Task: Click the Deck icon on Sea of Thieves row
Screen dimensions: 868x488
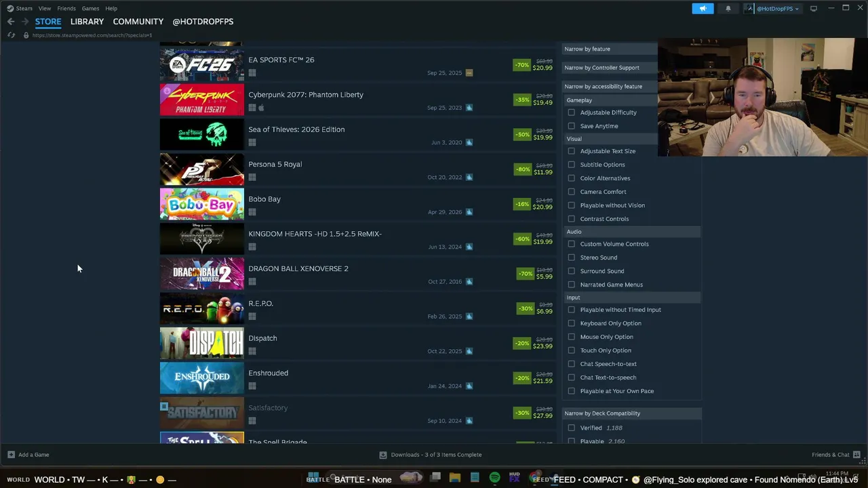Action: 469,142
